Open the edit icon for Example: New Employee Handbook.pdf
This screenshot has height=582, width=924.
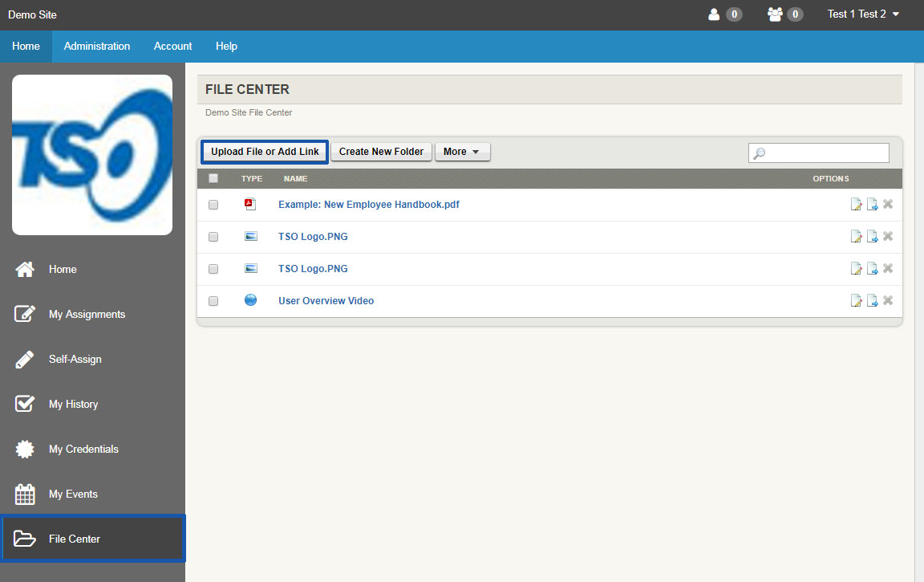pyautogui.click(x=856, y=204)
